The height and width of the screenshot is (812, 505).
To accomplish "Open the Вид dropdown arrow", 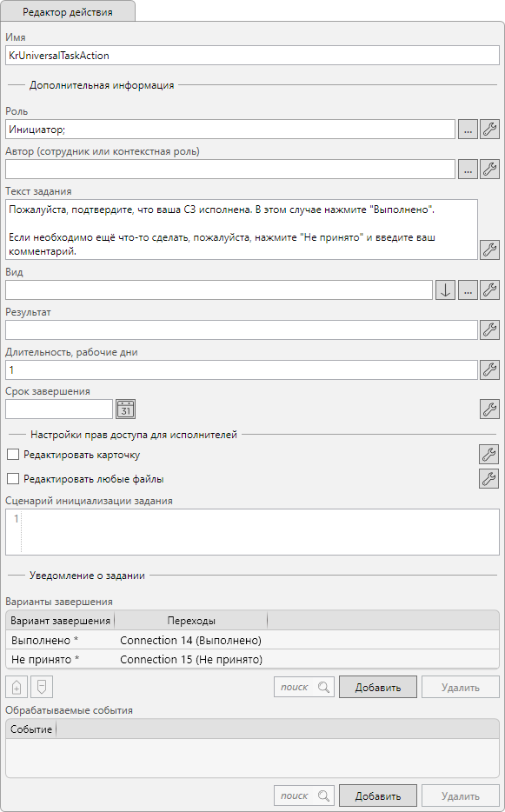I will pyautogui.click(x=445, y=290).
